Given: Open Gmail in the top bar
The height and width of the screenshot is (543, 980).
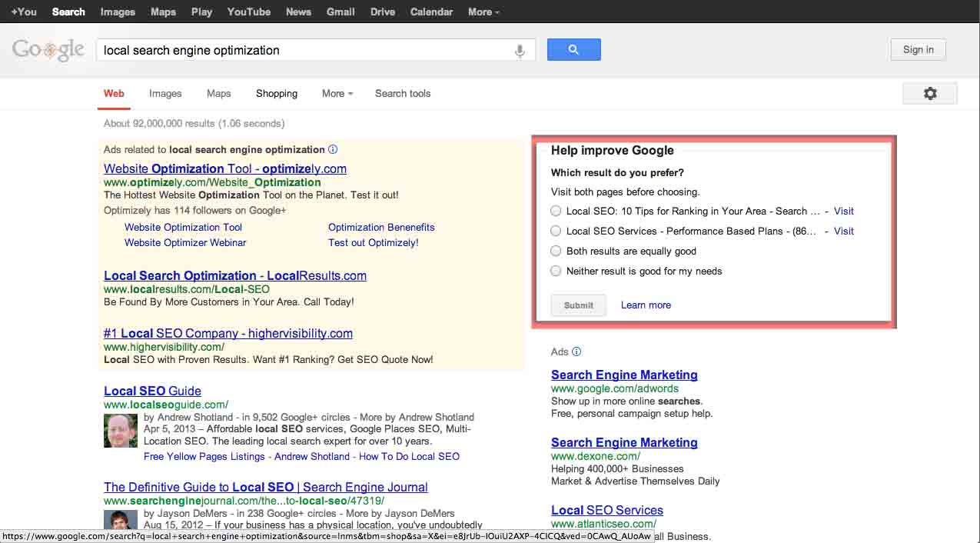Looking at the screenshot, I should [341, 12].
